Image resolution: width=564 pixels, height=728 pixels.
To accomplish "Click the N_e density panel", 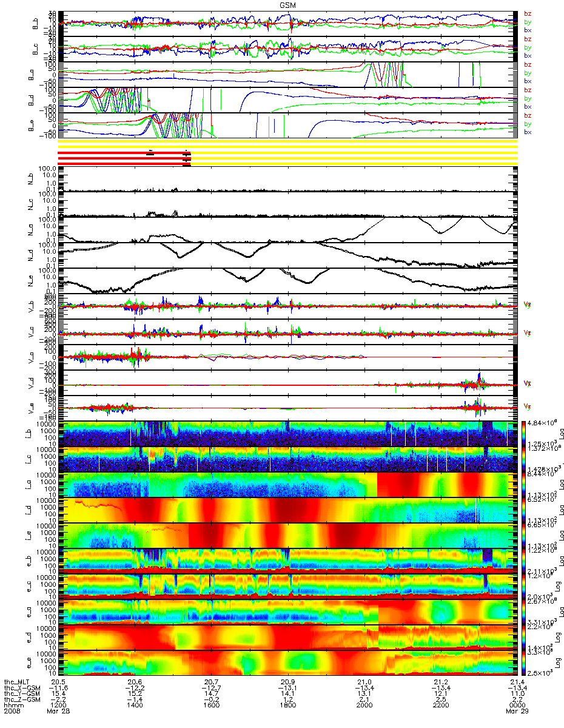I will [288, 280].
